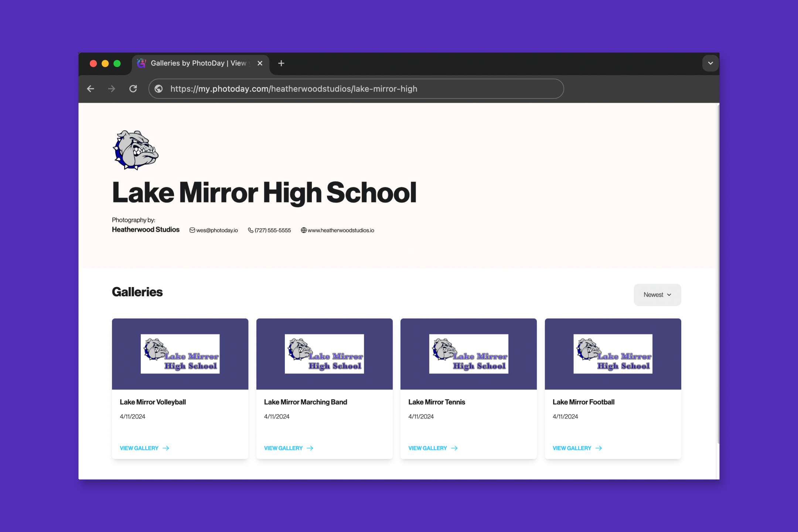This screenshot has height=532, width=798.
Task: Click the phone icon beside the number
Action: pos(250,230)
